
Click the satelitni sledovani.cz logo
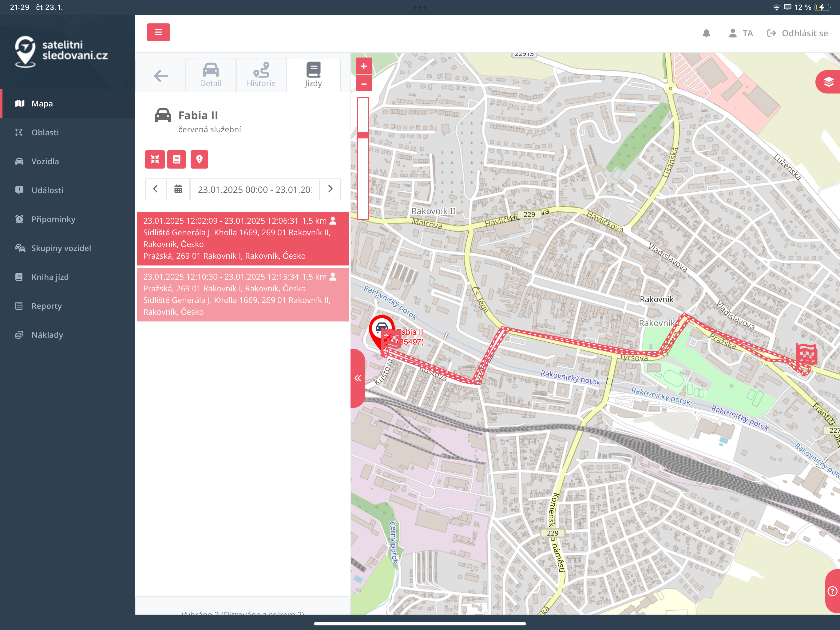[61, 52]
